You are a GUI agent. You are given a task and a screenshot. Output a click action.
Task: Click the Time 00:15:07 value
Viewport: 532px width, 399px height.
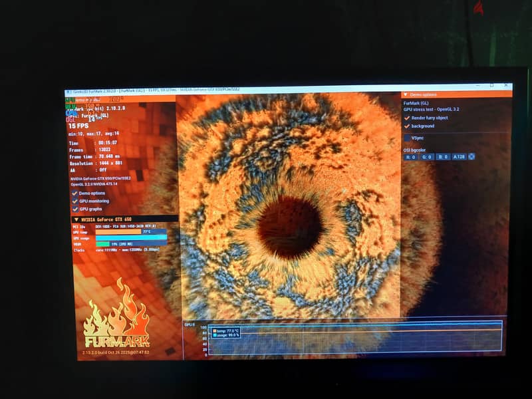(108, 143)
